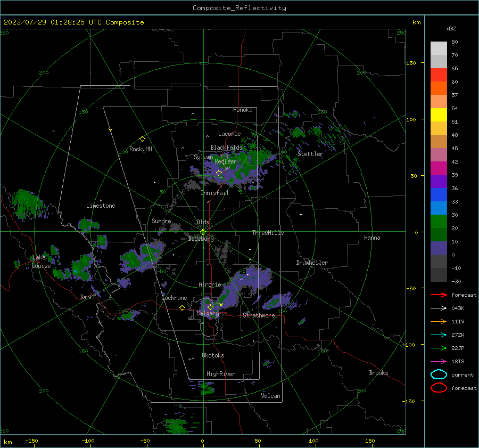Click the red forecast ellipse in legend
This screenshot has width=479, height=448.
pos(439,388)
